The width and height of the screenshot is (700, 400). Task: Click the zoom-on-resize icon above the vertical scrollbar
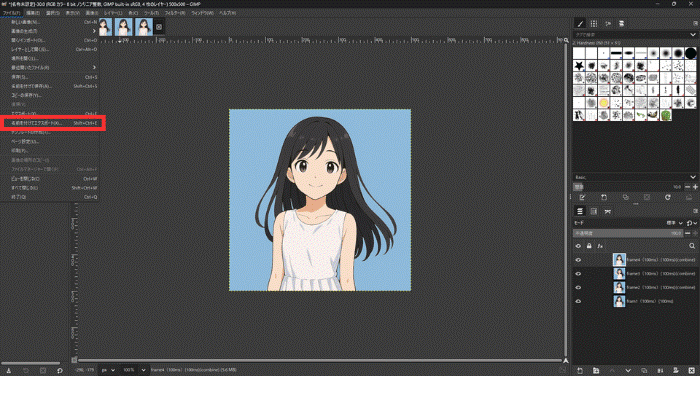click(x=566, y=40)
